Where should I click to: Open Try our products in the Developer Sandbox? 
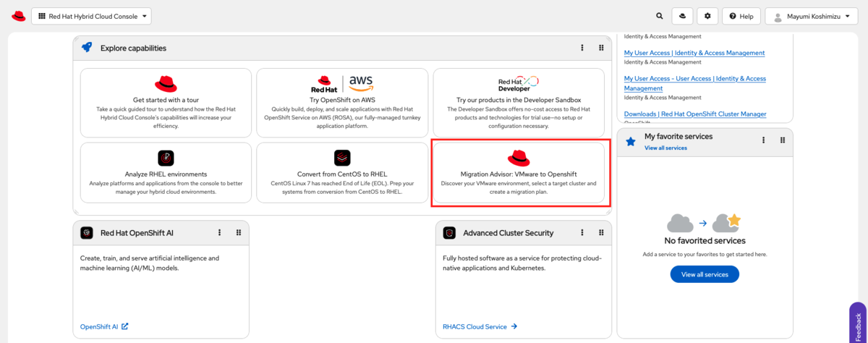click(x=519, y=100)
